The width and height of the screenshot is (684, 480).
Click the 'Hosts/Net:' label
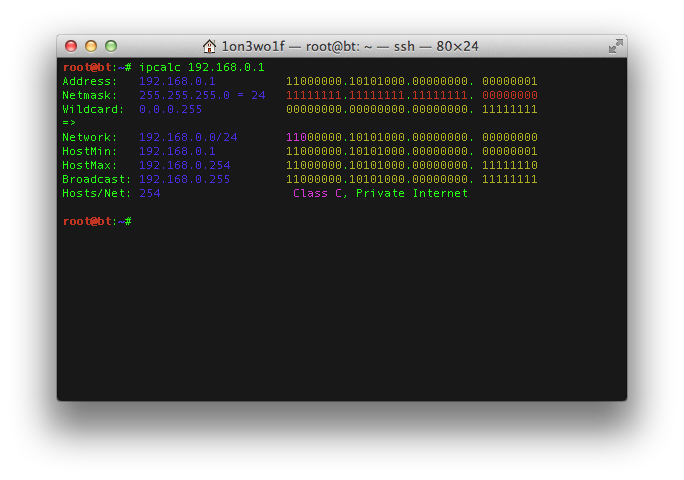97,193
